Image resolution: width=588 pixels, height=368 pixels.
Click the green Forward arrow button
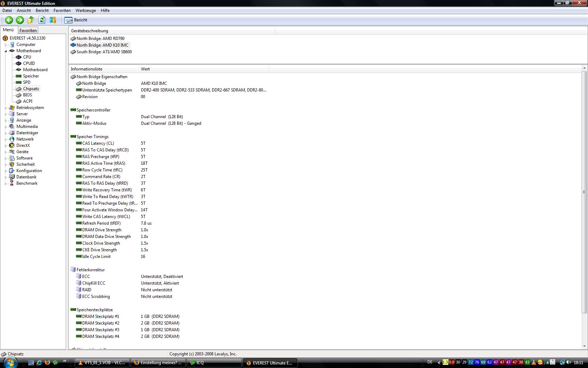click(20, 20)
